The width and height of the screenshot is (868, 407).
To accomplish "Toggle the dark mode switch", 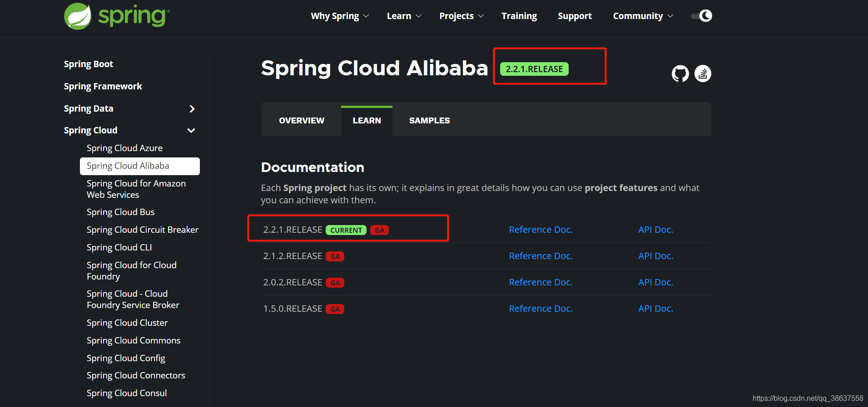I will (702, 16).
